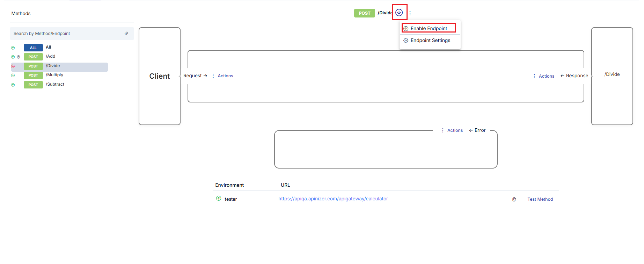Viewport: 644px width, 264px height.
Task: Click the blue ALL badge
Action: [x=33, y=48]
